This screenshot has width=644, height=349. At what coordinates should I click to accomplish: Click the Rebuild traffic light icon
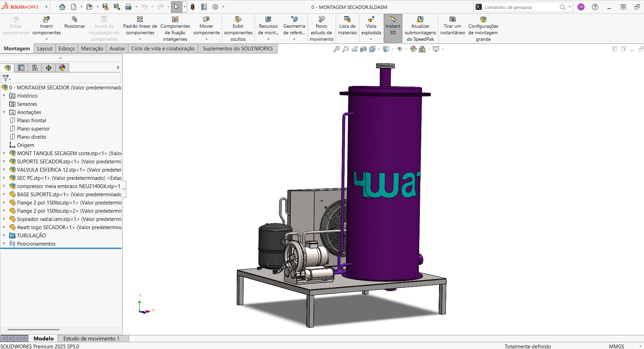(x=193, y=7)
